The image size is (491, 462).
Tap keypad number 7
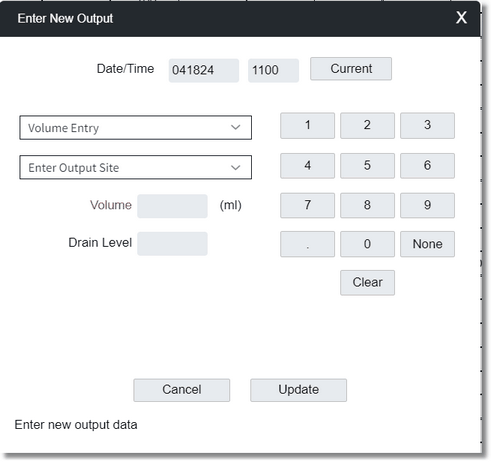click(x=307, y=205)
